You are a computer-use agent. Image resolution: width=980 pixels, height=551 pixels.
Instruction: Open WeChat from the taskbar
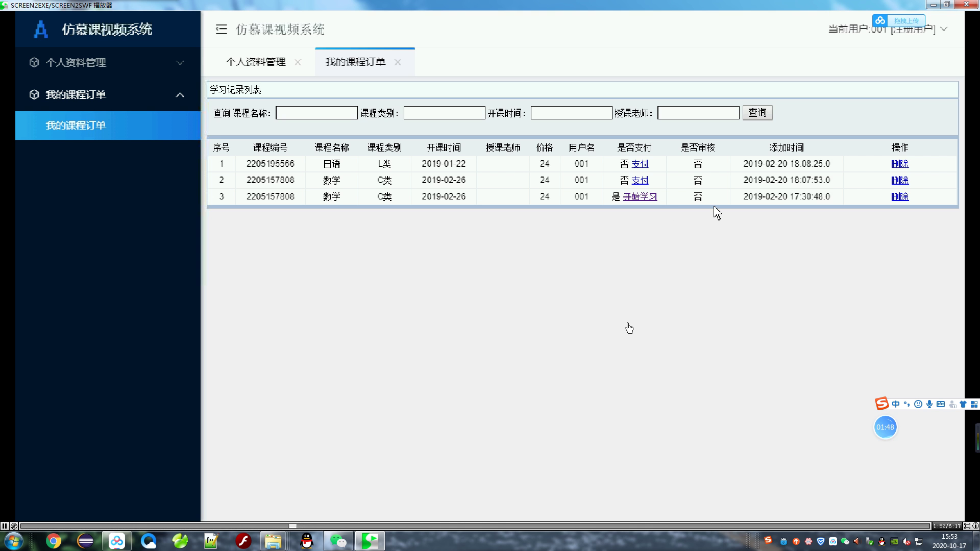tap(338, 541)
